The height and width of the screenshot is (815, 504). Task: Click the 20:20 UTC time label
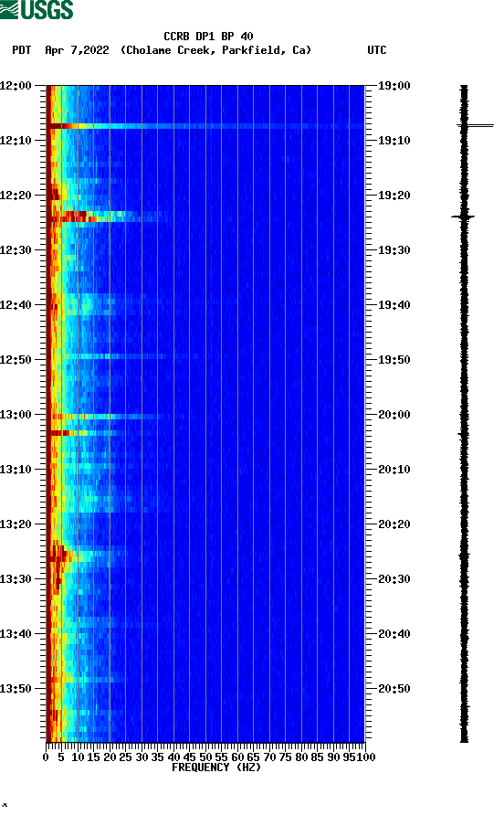pyautogui.click(x=394, y=524)
